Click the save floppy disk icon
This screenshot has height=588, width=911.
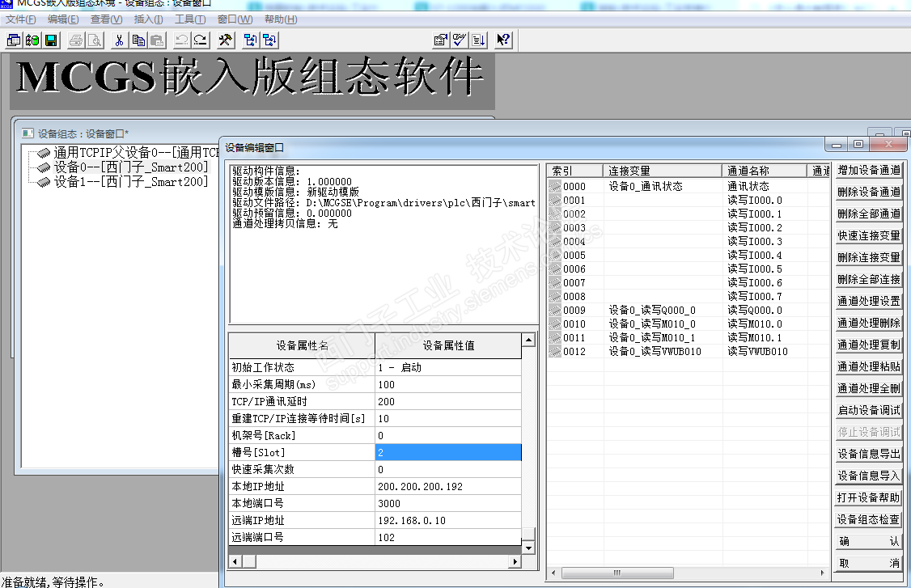51,40
